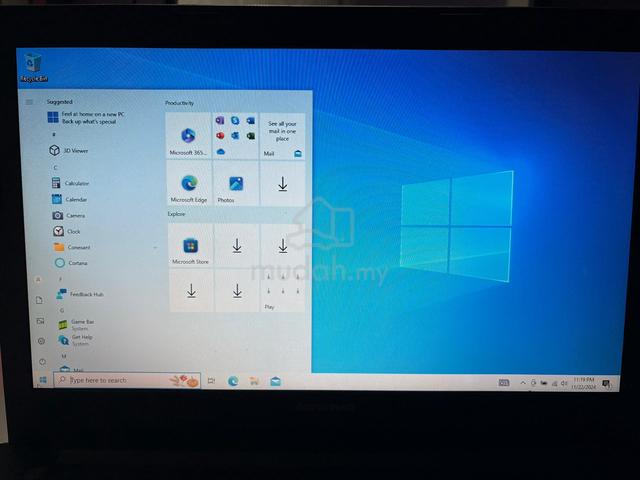Open the suggested 'Feel at home on a new PC' item
Screen dimensions: 640x480
87,118
